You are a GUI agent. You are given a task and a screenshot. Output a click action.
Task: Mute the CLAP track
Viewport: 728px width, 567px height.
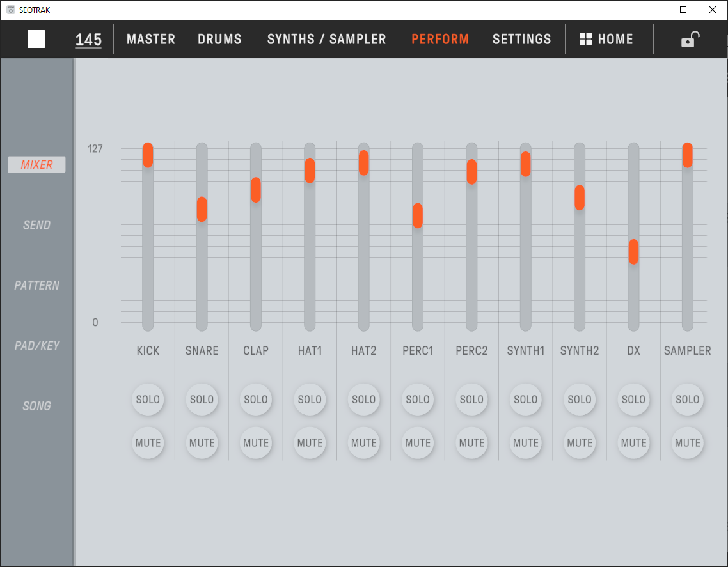click(256, 443)
